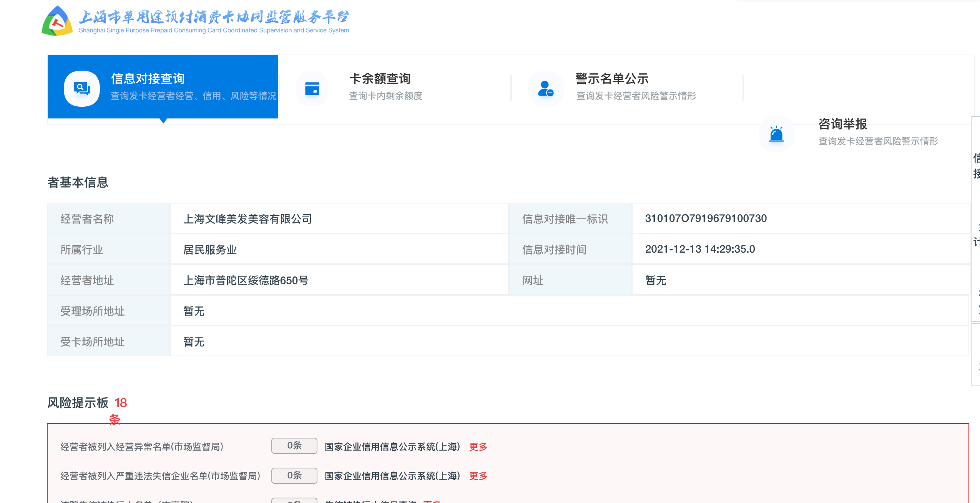This screenshot has height=503, width=980.
Task: Open the 信息对接查询 tab
Action: click(148, 79)
